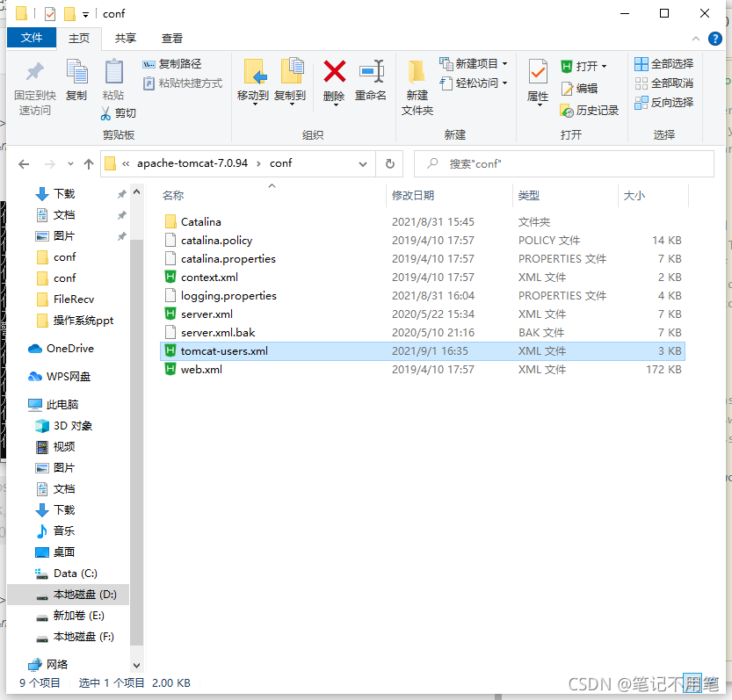Image resolution: width=732 pixels, height=700 pixels.
Task: Open the address bar history dropdown
Action: tap(363, 163)
